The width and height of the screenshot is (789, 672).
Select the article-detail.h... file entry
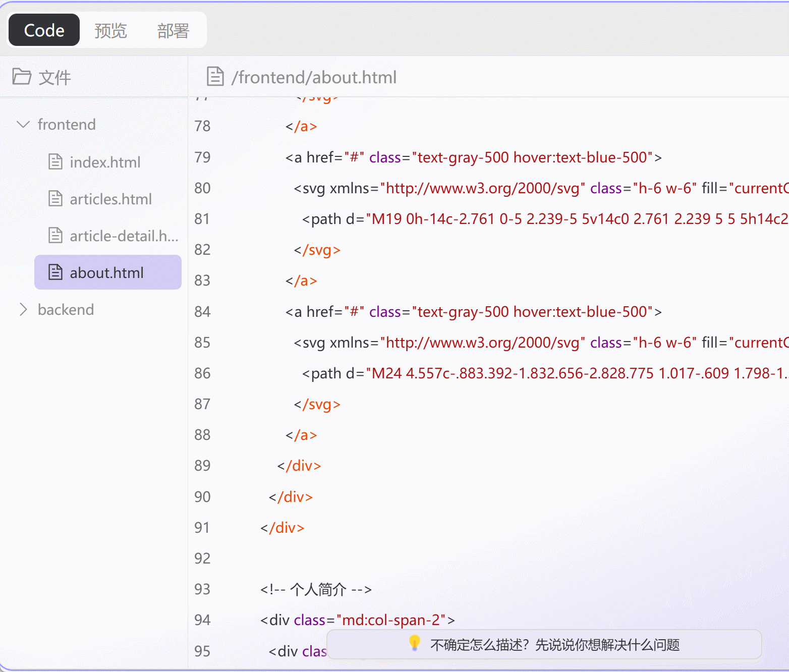(124, 236)
